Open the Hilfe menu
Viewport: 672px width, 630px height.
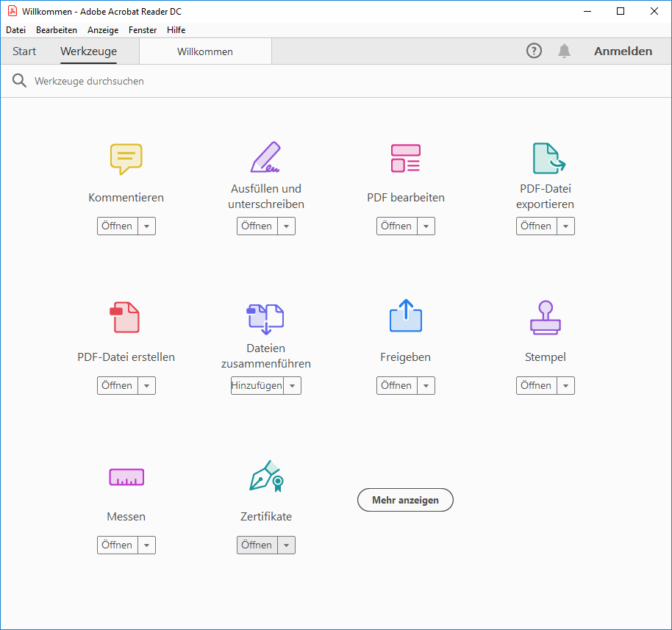176,30
